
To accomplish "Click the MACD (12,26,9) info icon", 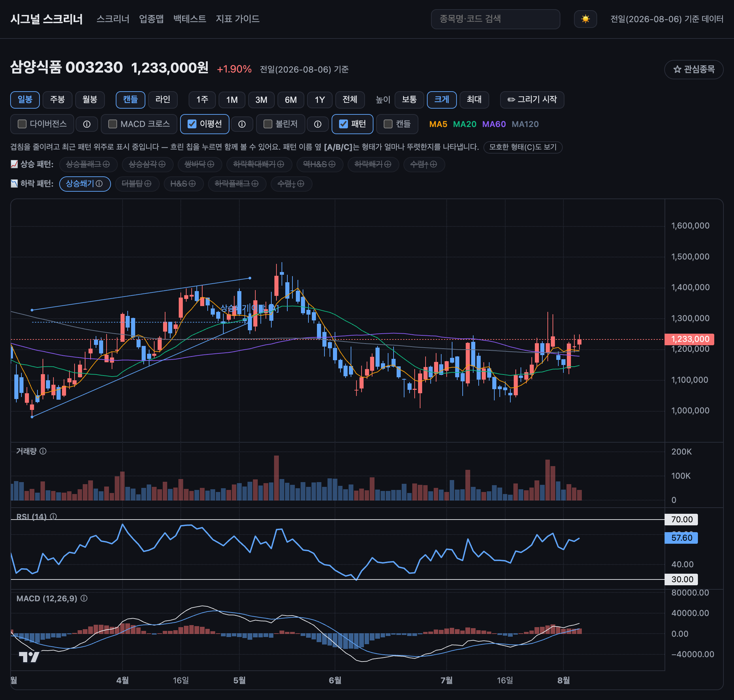I will [84, 599].
